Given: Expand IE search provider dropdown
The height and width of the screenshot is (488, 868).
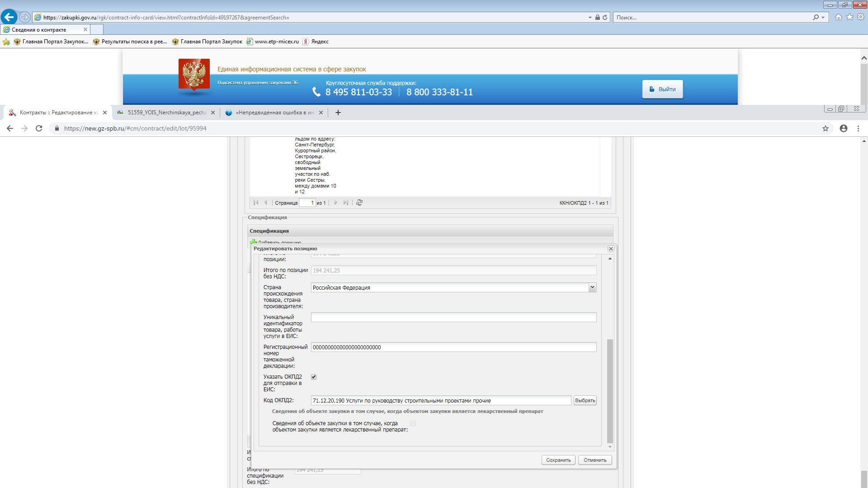Looking at the screenshot, I should pyautogui.click(x=823, y=17).
